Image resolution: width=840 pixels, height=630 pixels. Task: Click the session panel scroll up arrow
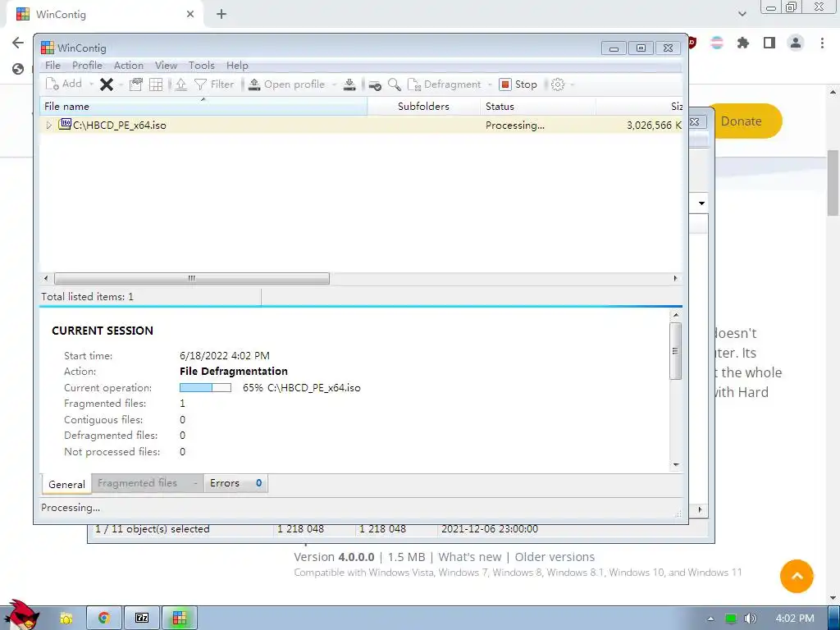pyautogui.click(x=676, y=316)
